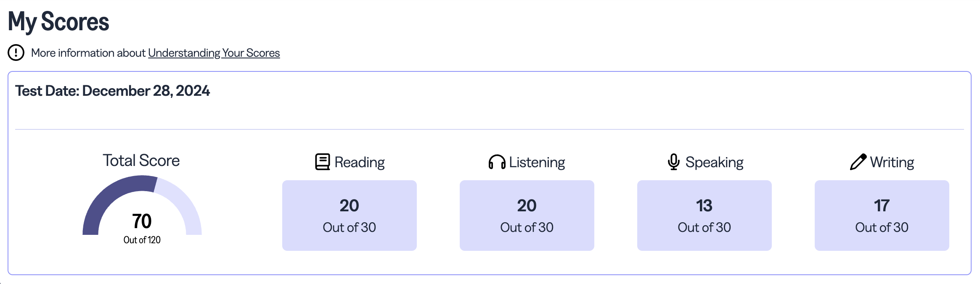Select the Reading score card

click(349, 216)
